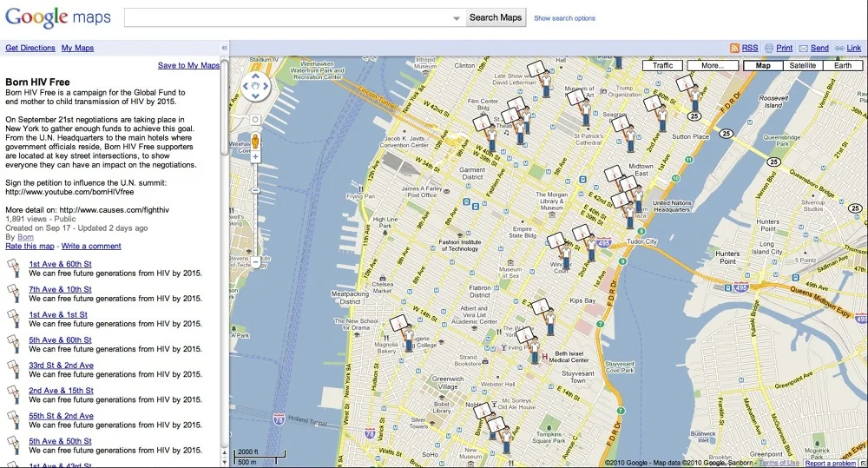Click in the Google Maps search field
The image size is (868, 468).
294,17
